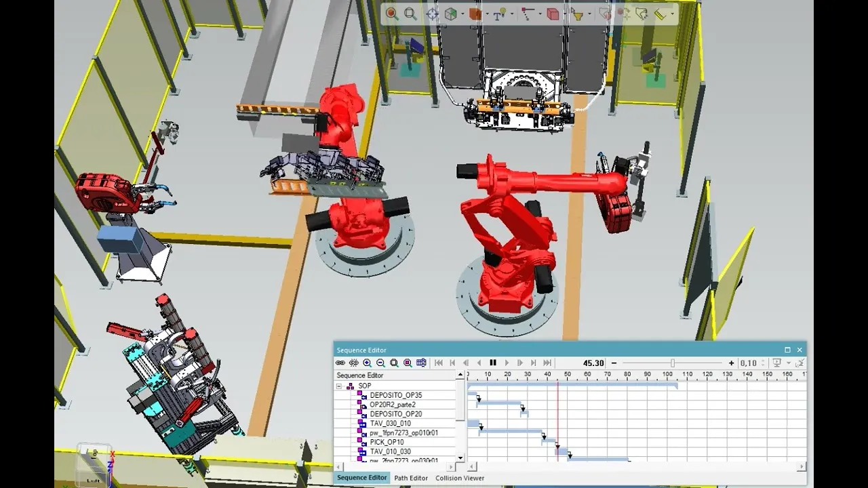Jump simulation to start
This screenshot has height=488, width=868.
pyautogui.click(x=439, y=363)
